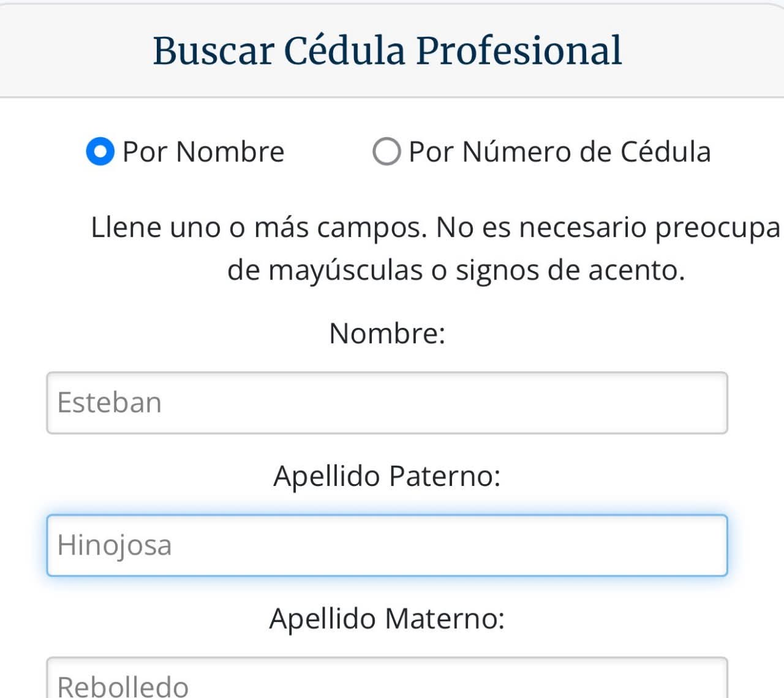Select the "Por Nombre" radio button
The width and height of the screenshot is (784, 698).
click(100, 151)
